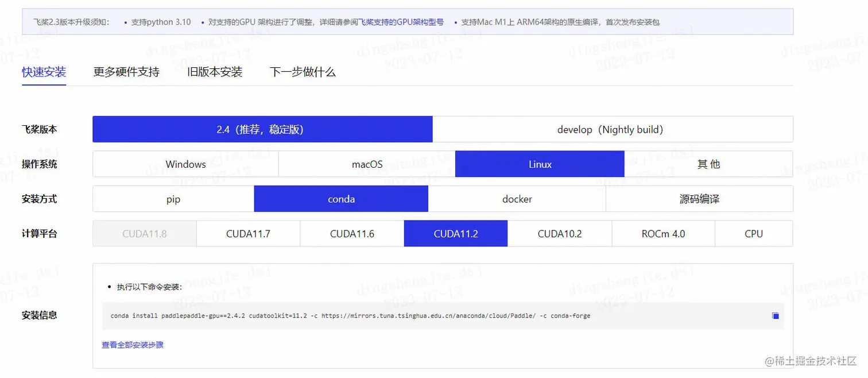Switch operating system to Windows
Viewport: 868px width, 378px height.
coord(185,164)
